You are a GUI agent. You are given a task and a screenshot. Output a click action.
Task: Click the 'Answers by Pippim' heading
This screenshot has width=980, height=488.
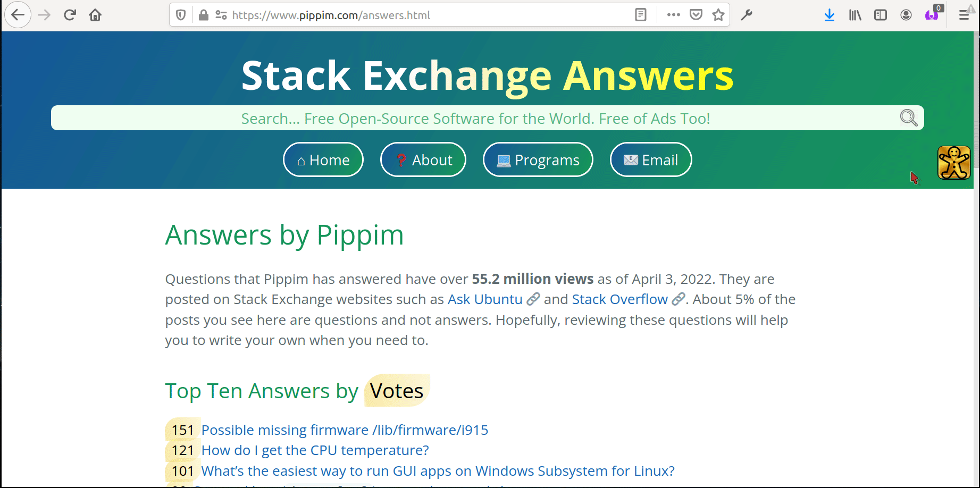[284, 235]
